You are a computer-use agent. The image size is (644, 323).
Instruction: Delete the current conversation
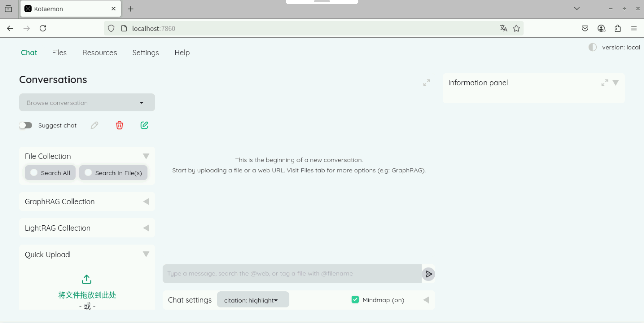pos(119,125)
